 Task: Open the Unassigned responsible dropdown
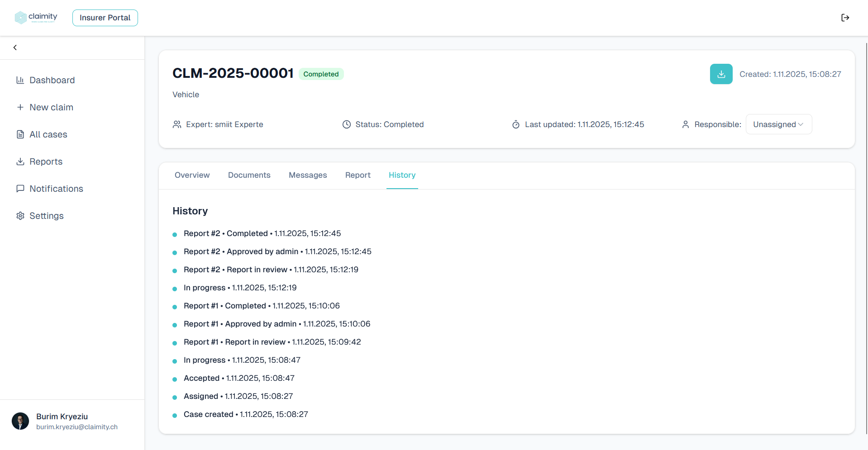tap(778, 124)
